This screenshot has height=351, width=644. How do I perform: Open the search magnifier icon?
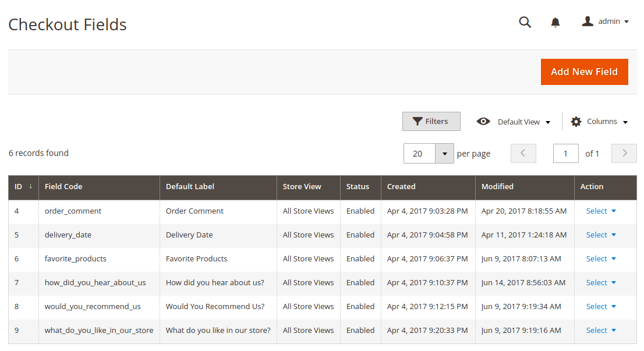point(525,22)
